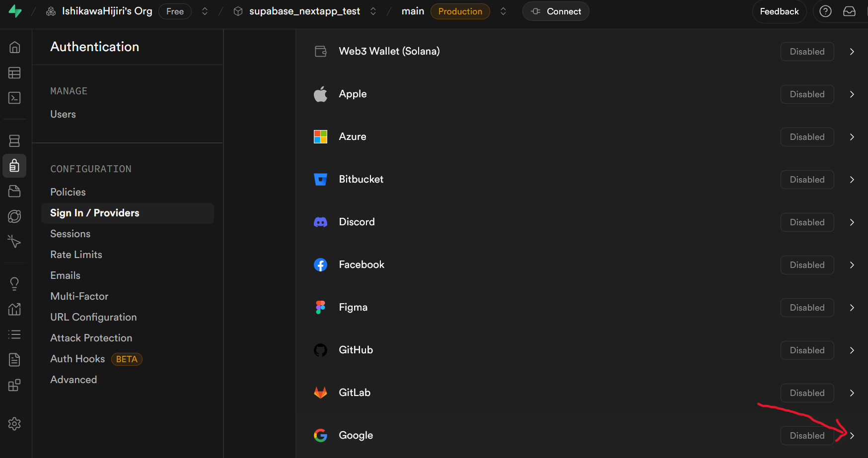Select the Authentication lock icon in sidebar

[x=14, y=166]
